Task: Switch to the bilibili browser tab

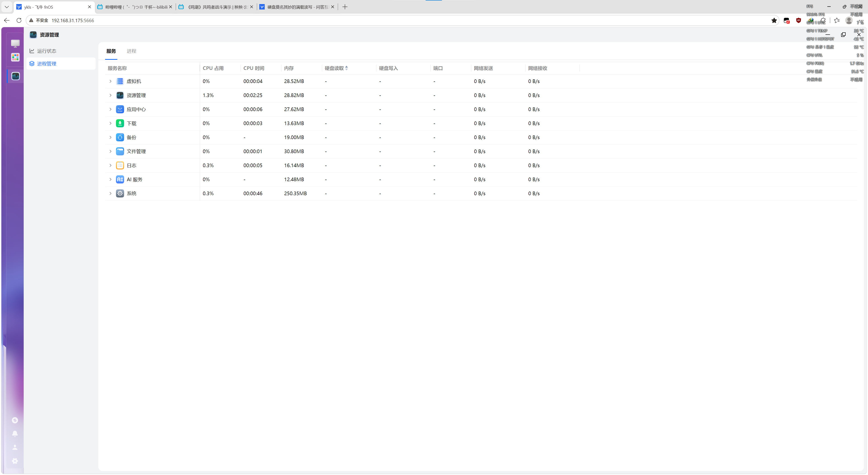Action: [135, 7]
